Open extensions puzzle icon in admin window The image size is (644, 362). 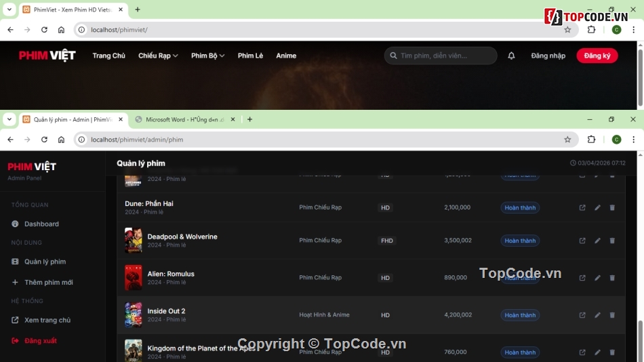tap(591, 140)
